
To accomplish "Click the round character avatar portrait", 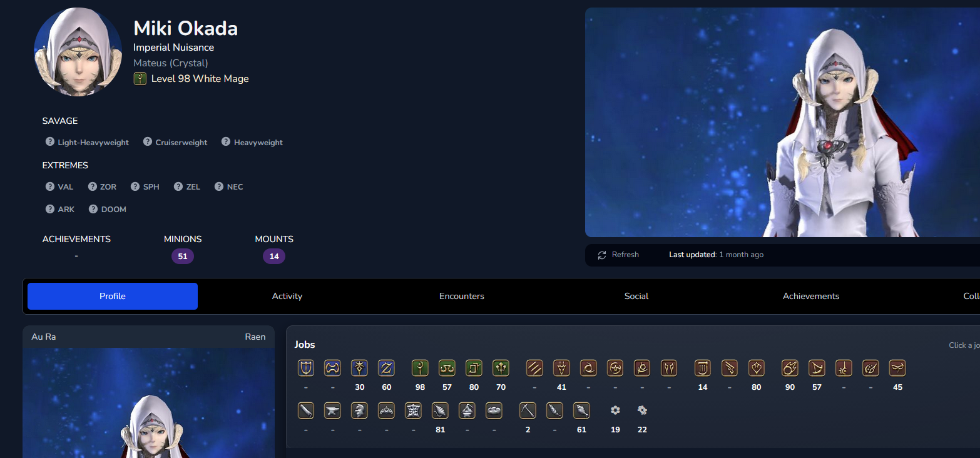I will coord(78,52).
